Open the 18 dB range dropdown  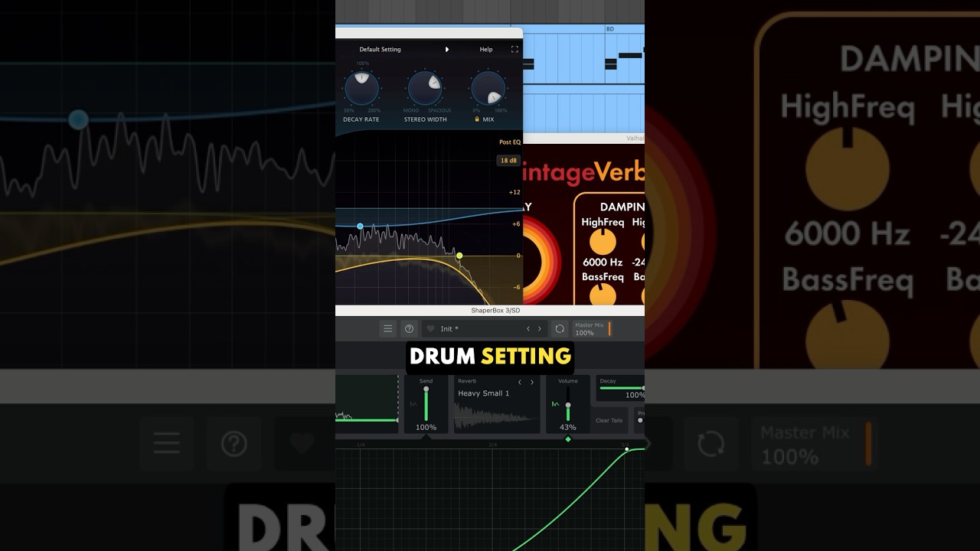[x=508, y=161]
